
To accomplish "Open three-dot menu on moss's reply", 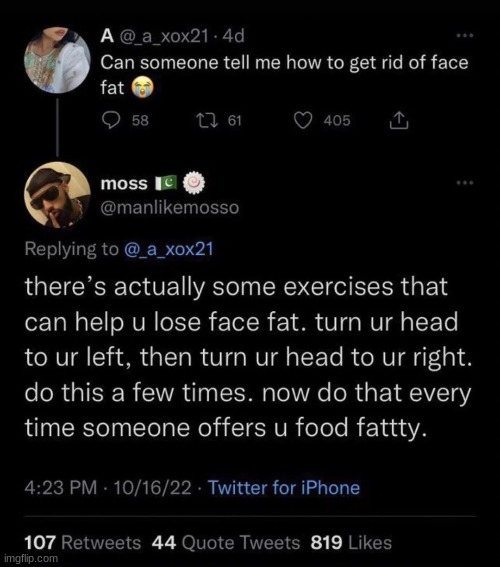I will click(x=465, y=183).
